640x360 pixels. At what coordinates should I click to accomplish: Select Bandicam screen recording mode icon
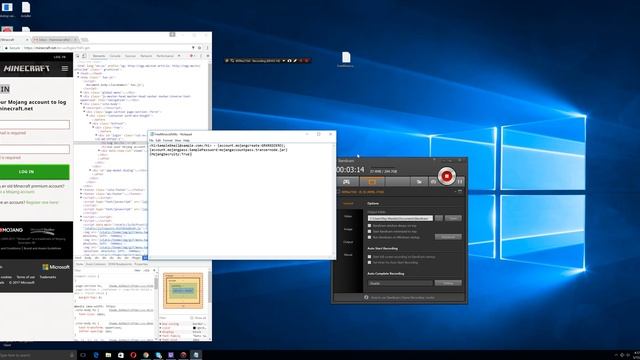click(x=372, y=182)
